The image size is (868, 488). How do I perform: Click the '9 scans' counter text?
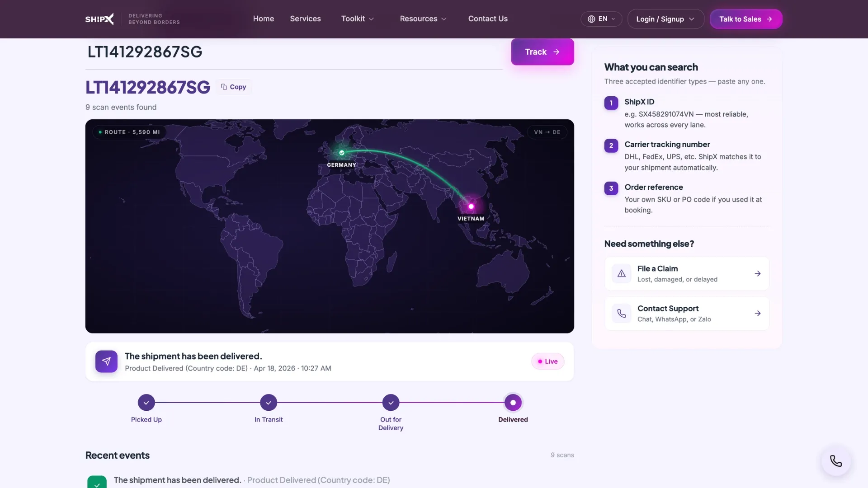click(x=562, y=455)
